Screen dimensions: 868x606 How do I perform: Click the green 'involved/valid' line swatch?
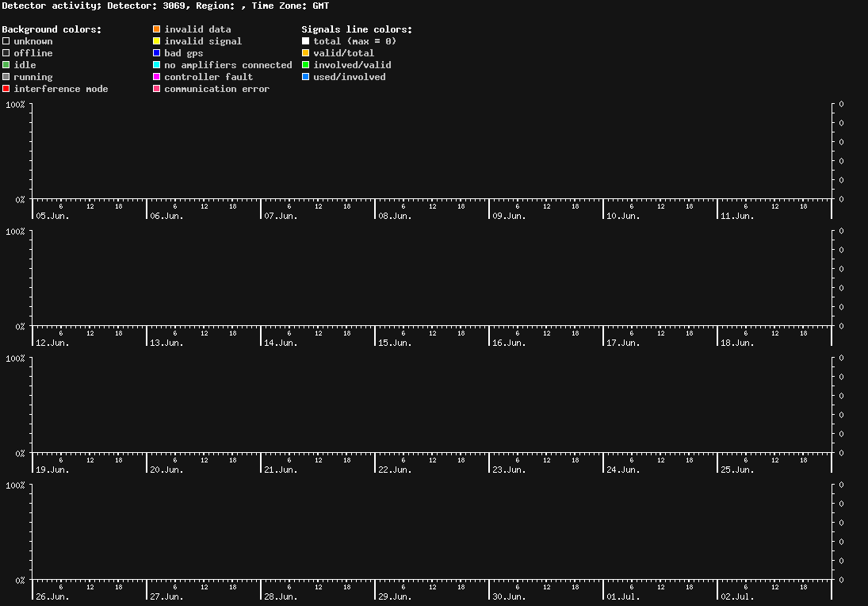305,65
